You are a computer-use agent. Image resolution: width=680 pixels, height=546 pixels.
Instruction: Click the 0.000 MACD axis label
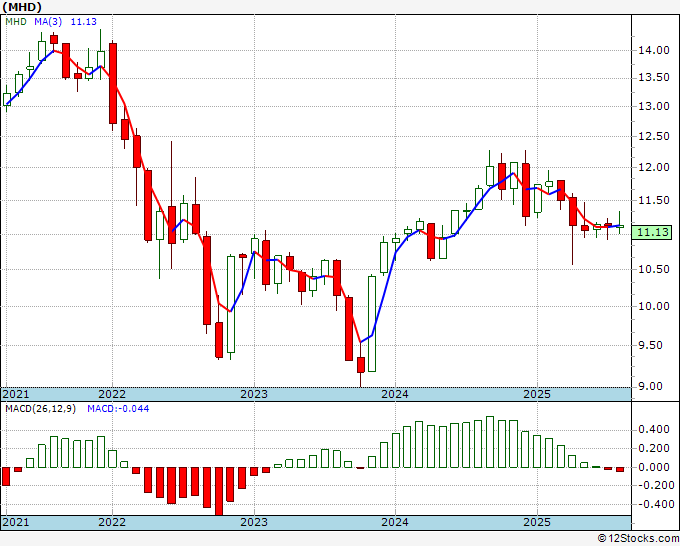(x=654, y=468)
